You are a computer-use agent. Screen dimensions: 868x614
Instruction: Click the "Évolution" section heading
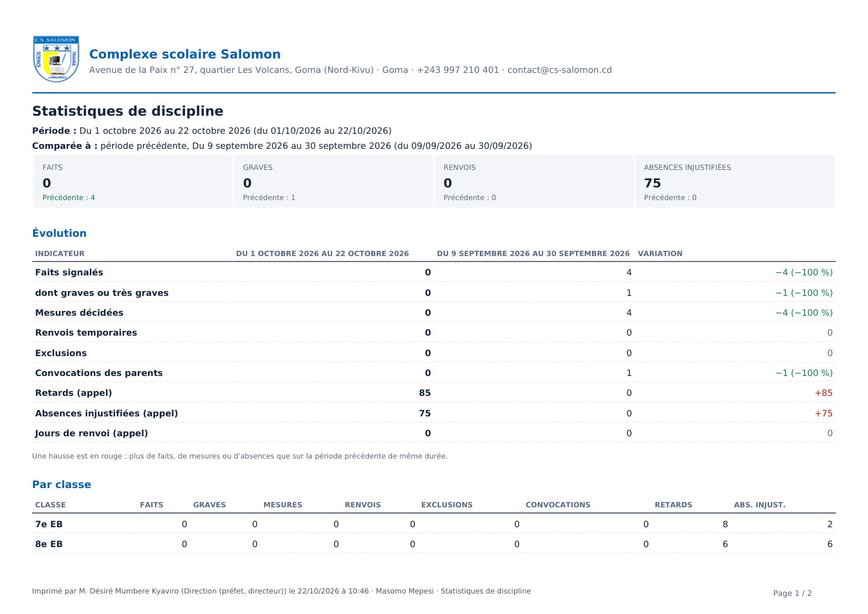pos(59,233)
